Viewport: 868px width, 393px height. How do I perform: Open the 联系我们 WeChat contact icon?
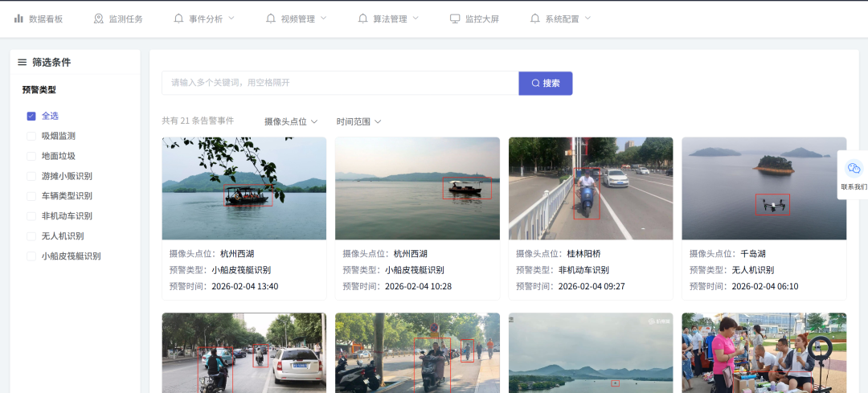point(854,169)
